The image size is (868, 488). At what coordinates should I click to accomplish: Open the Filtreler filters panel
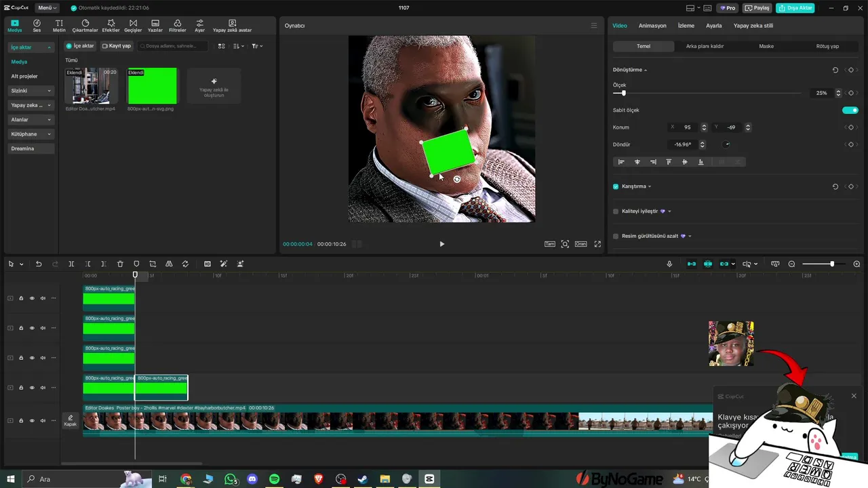(x=177, y=26)
